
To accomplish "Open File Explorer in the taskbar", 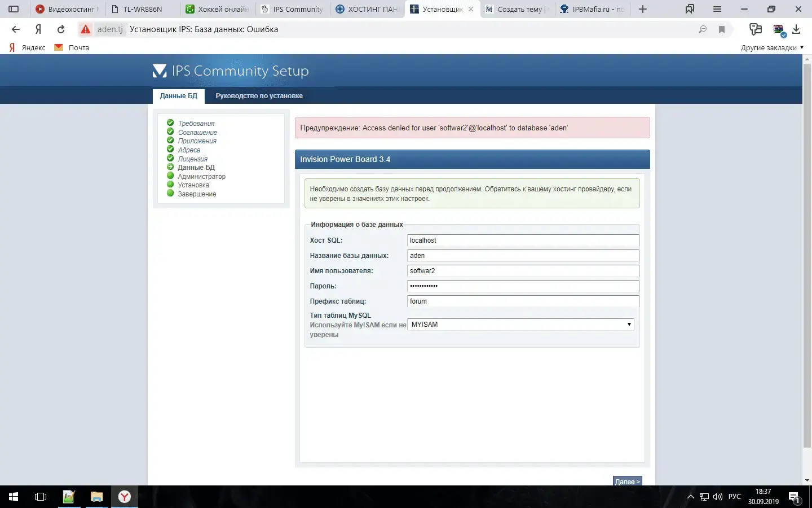I will tap(97, 497).
